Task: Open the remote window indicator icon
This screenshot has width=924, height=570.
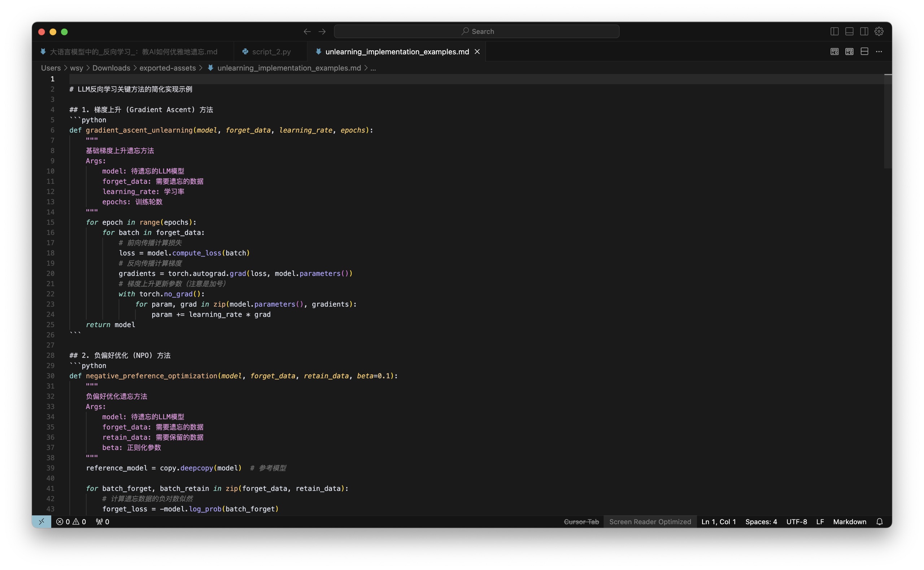Action: point(42,521)
